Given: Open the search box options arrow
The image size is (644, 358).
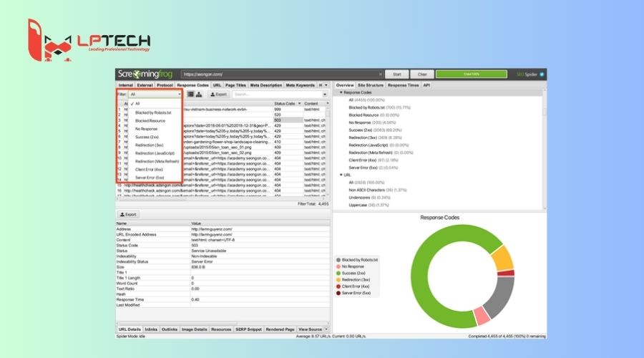Looking at the screenshot, I should (325, 95).
